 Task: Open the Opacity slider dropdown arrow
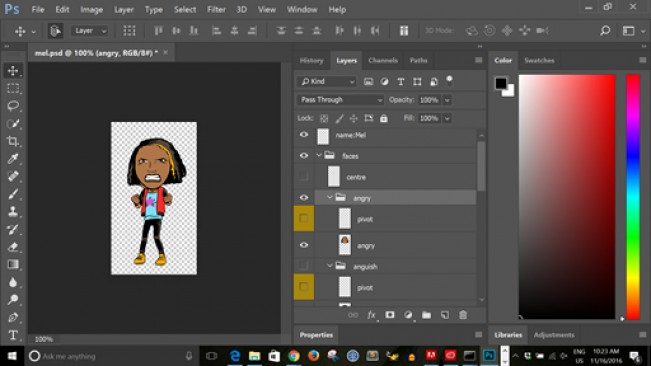[447, 100]
